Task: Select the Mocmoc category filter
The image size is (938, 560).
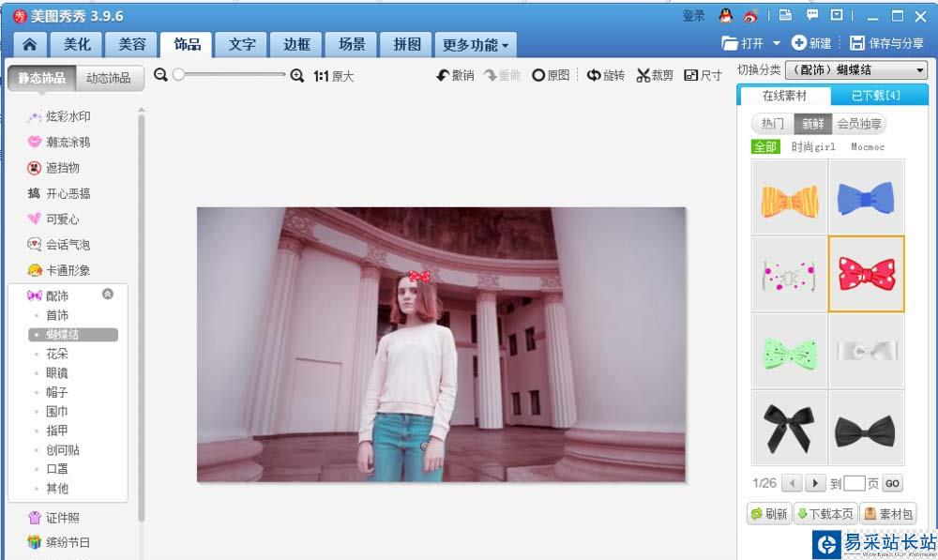Action: point(868,146)
